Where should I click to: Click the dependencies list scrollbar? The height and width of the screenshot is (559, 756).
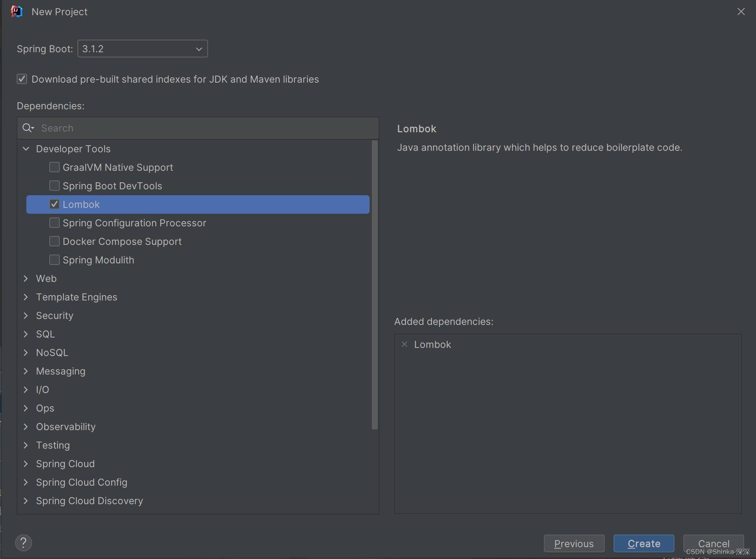click(375, 285)
